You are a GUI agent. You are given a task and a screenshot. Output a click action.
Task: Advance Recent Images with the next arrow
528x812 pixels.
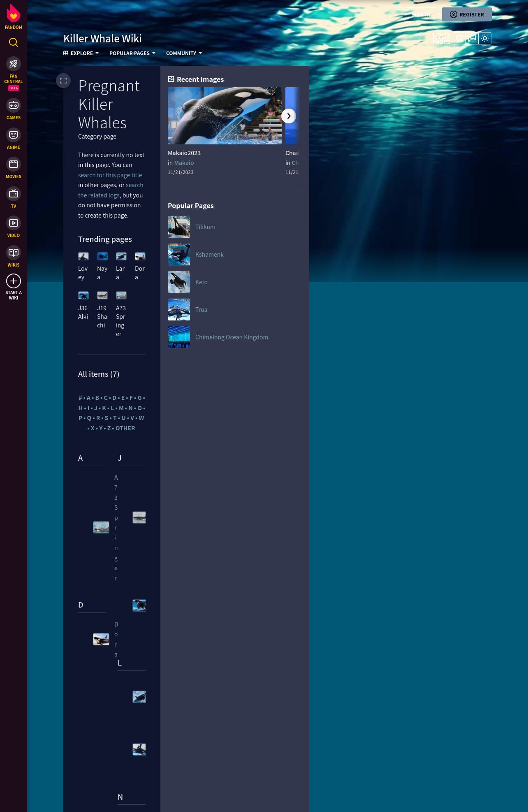(289, 116)
